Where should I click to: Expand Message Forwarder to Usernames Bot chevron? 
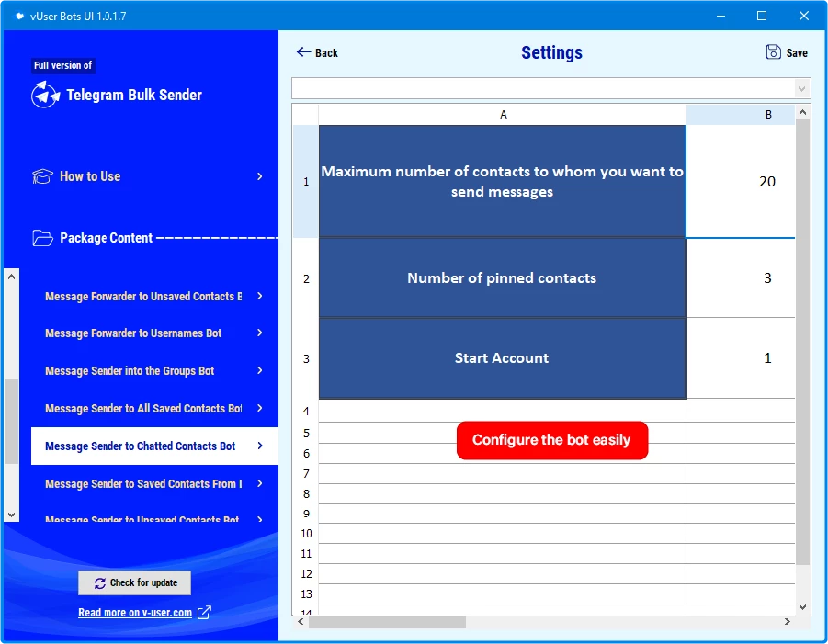(x=260, y=333)
